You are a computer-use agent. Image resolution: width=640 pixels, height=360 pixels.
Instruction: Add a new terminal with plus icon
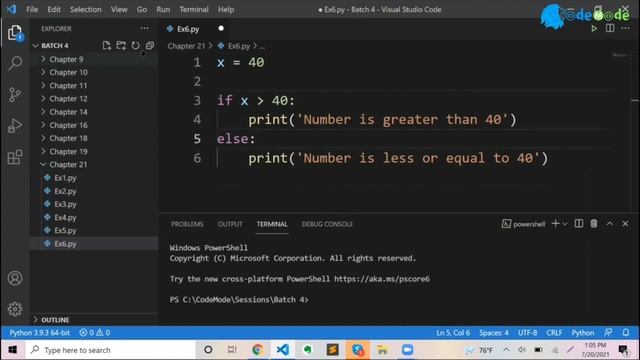coord(556,224)
